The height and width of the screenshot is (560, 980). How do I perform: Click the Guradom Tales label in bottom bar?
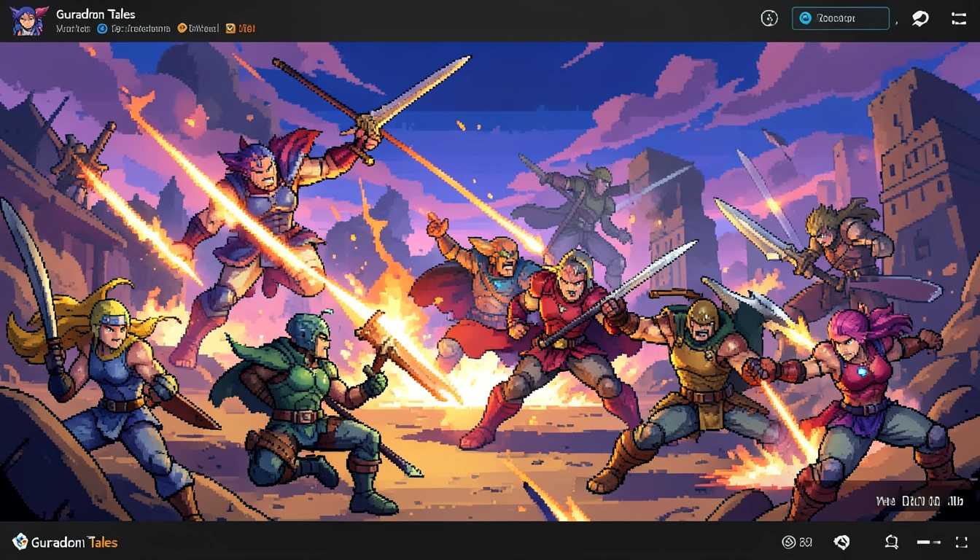(74, 542)
